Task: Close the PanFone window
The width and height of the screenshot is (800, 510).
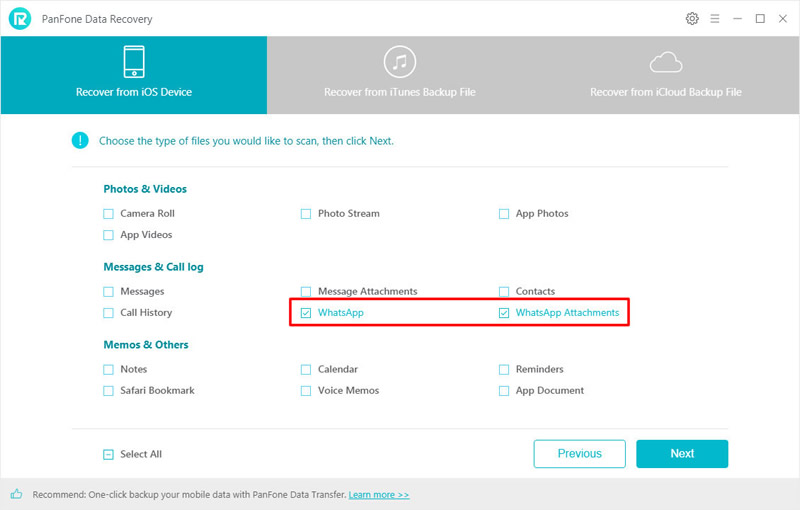Action: [783, 19]
